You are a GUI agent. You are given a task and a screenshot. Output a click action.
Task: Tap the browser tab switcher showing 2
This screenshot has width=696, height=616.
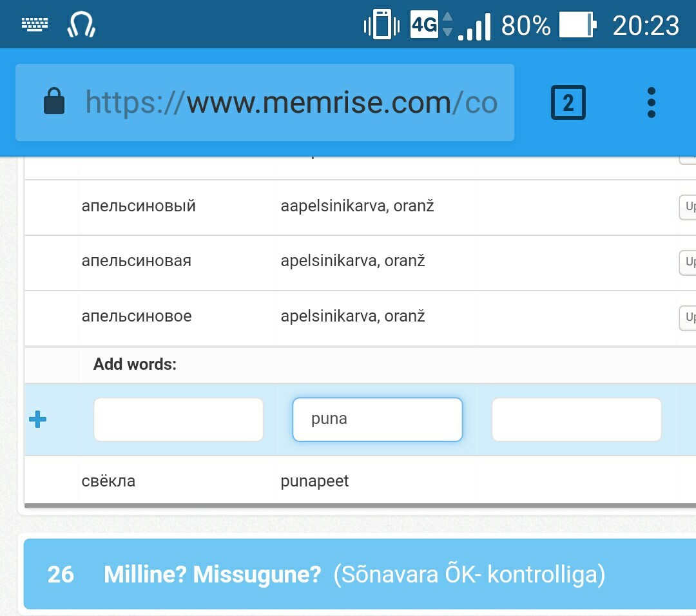[x=568, y=102]
